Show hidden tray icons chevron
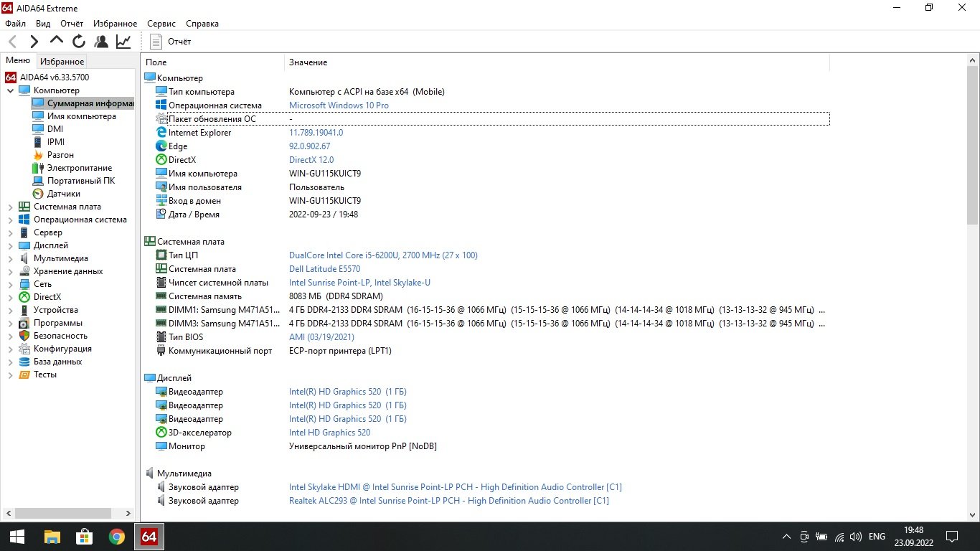 tap(787, 537)
